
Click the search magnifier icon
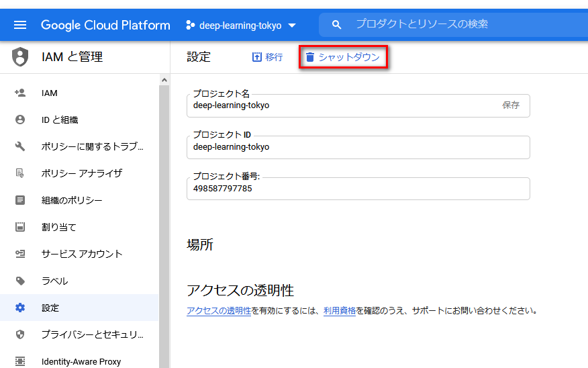pos(337,25)
